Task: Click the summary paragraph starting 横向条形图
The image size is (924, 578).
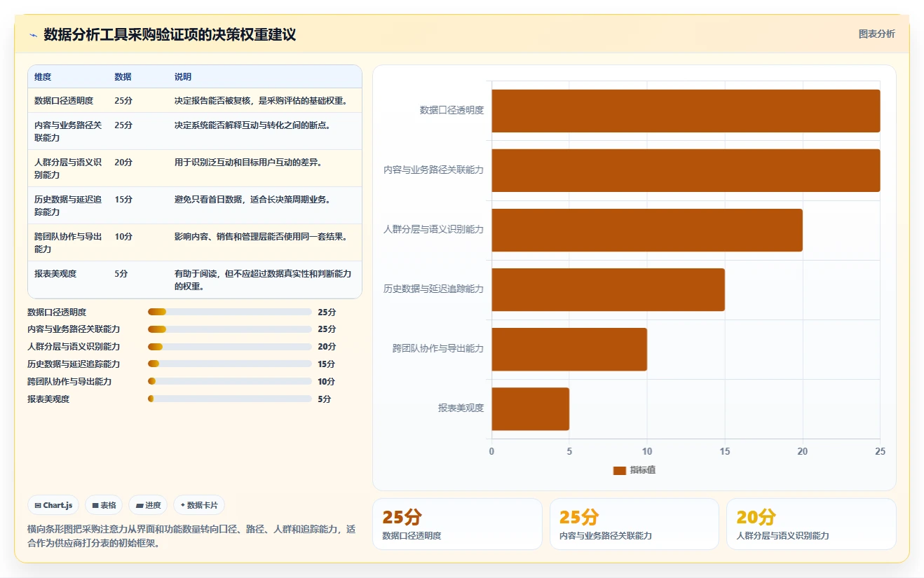Action: [x=191, y=536]
